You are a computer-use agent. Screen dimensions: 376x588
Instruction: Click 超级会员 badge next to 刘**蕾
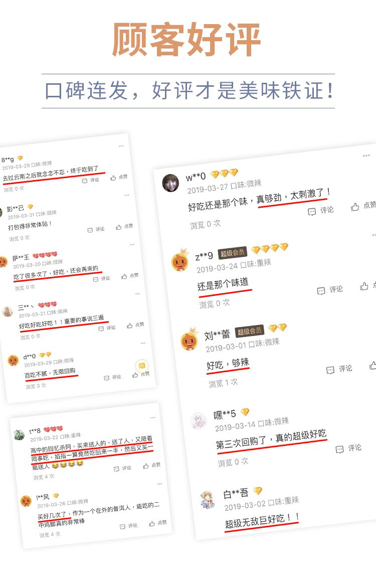point(249,331)
